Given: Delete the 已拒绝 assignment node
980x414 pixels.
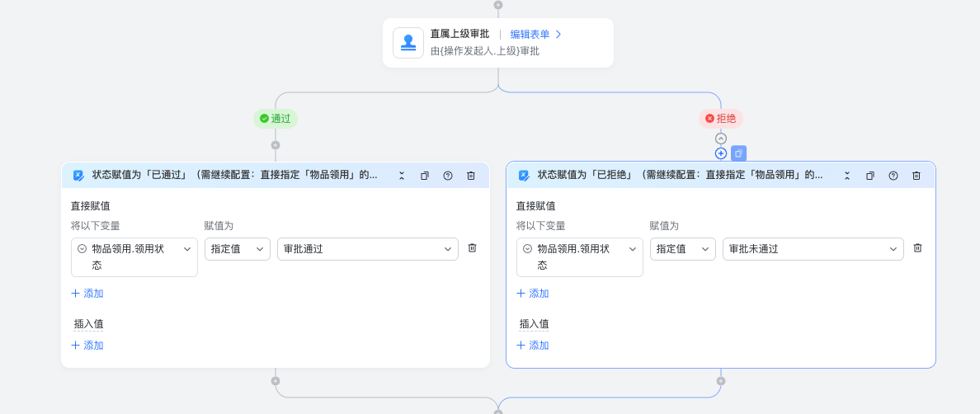Looking at the screenshot, I should [916, 176].
